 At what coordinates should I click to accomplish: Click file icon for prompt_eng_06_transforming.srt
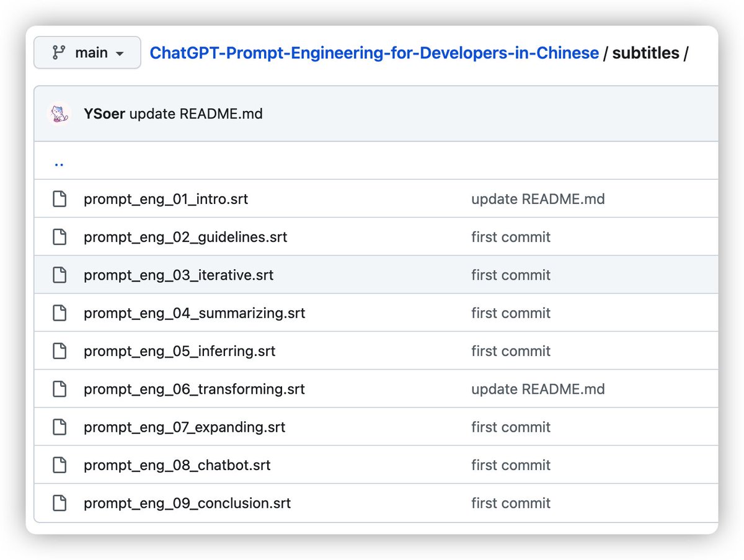click(60, 389)
